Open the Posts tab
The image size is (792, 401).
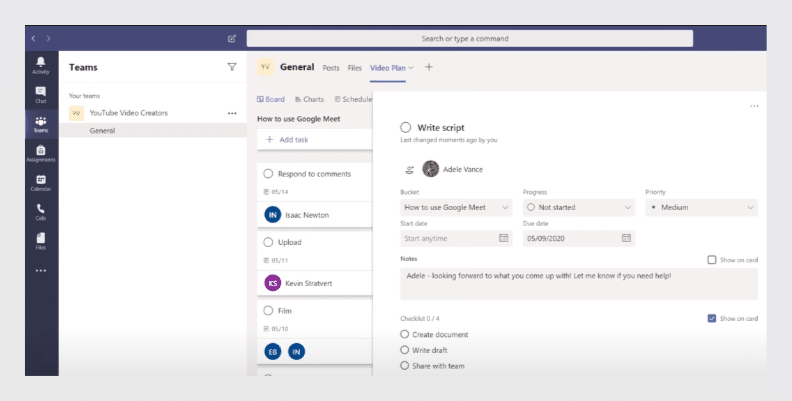click(x=331, y=68)
